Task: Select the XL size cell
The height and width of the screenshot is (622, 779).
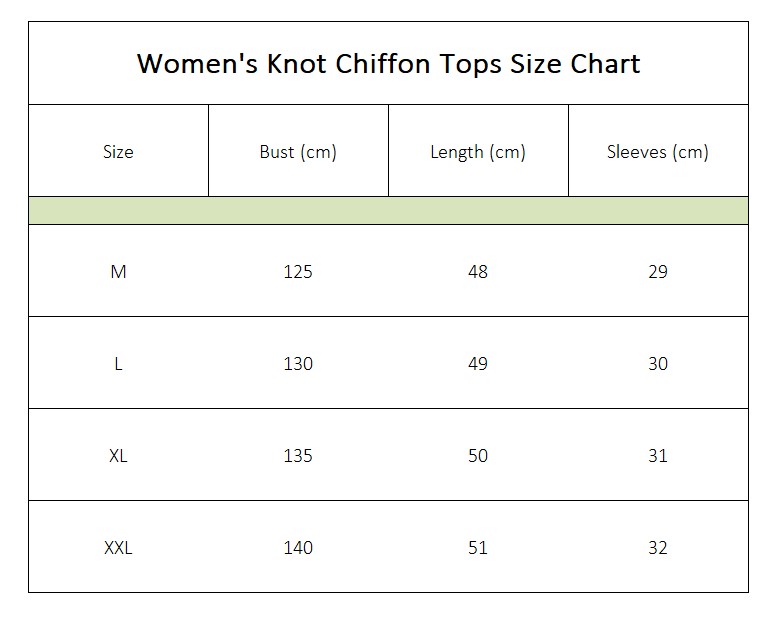Action: pos(118,456)
